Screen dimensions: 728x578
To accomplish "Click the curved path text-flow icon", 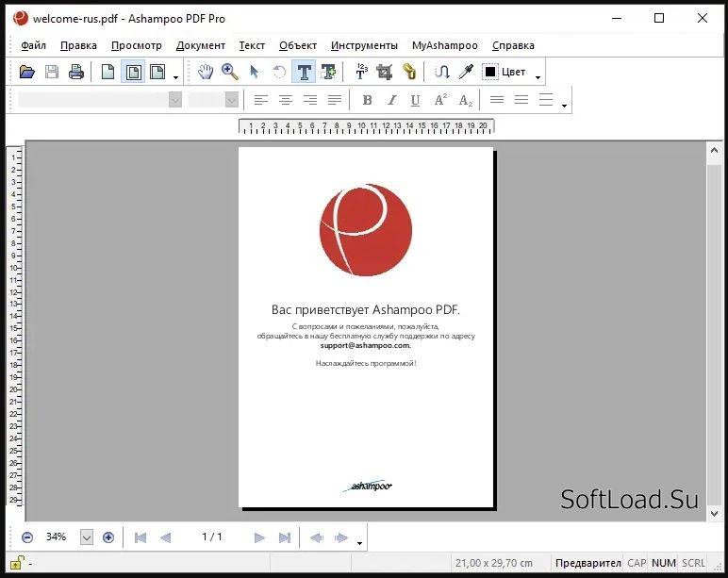I will click(x=441, y=72).
